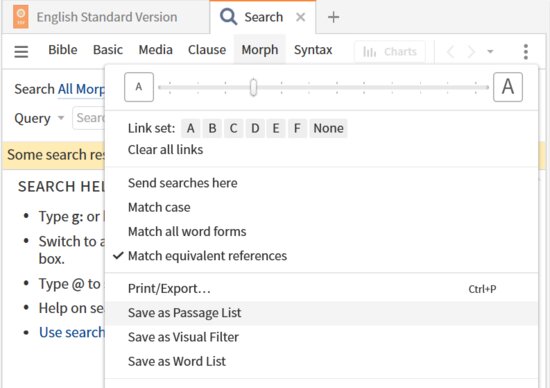Click the Search tab magnifier icon
The width and height of the screenshot is (550, 388).
click(x=228, y=17)
